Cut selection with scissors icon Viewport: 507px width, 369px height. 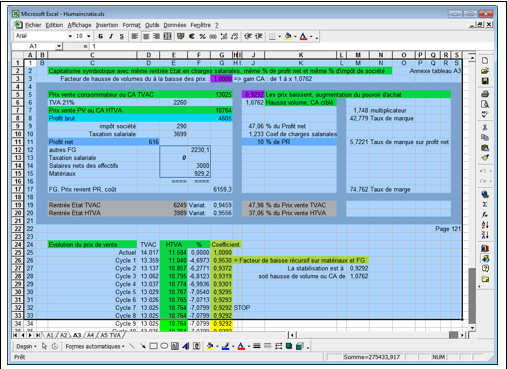click(x=485, y=127)
